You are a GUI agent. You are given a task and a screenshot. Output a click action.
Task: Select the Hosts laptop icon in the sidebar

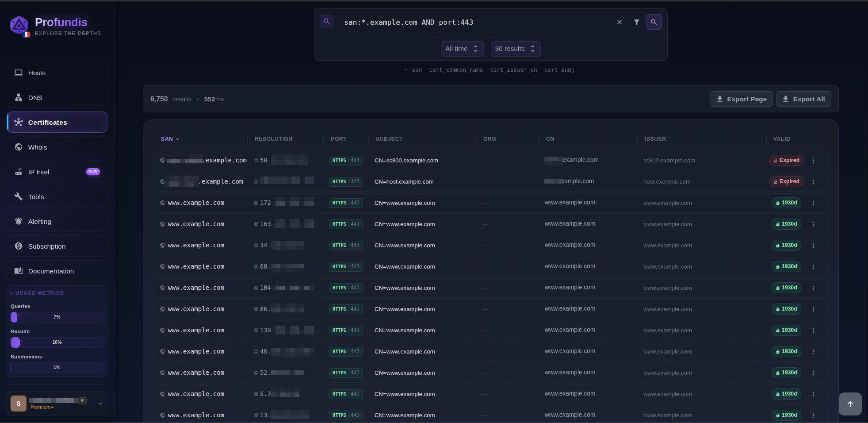(18, 73)
